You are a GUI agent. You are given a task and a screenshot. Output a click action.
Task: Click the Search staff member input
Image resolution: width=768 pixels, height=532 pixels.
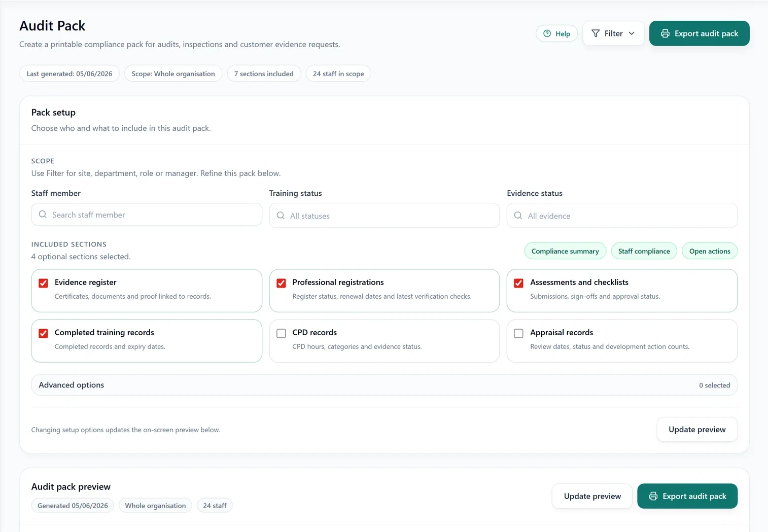[x=147, y=215]
